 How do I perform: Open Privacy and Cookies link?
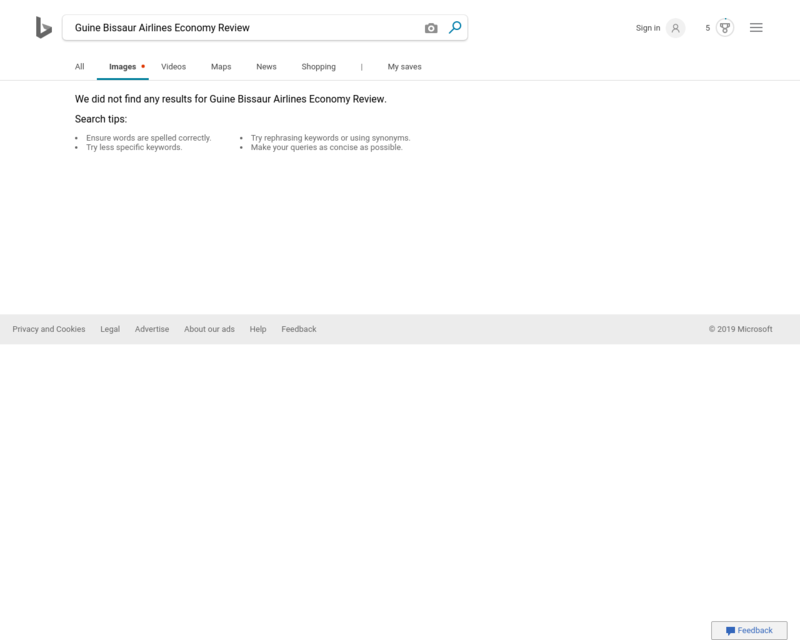[49, 329]
